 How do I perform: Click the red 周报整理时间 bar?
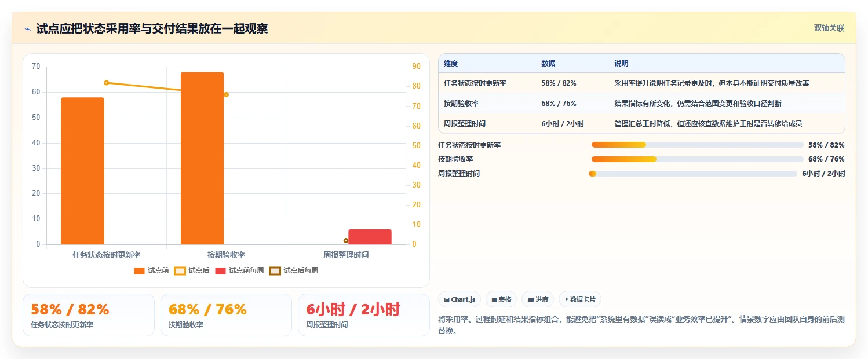pyautogui.click(x=370, y=237)
